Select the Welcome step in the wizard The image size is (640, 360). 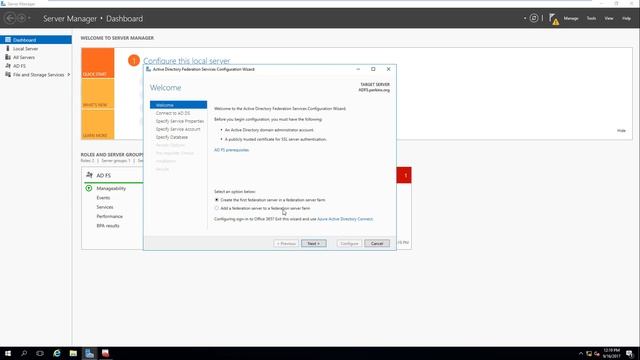click(x=178, y=105)
